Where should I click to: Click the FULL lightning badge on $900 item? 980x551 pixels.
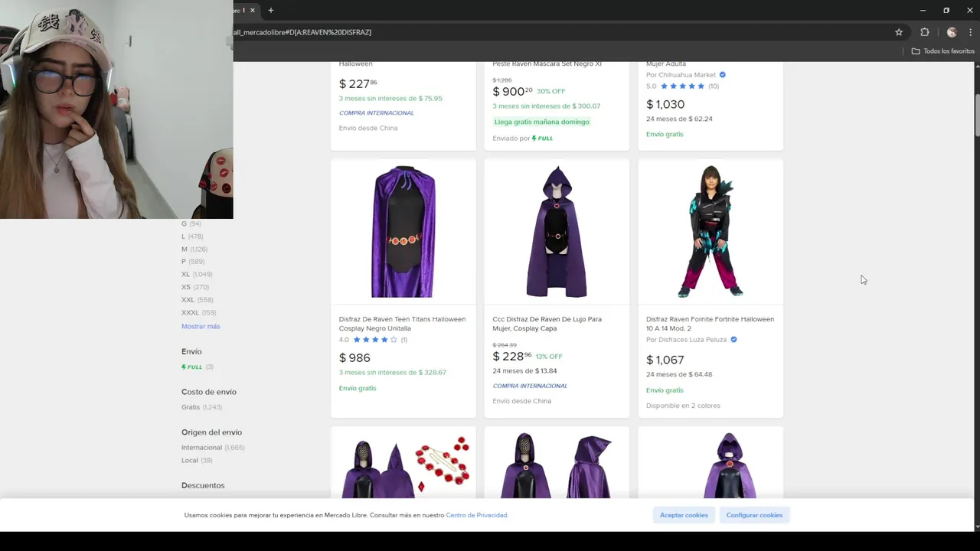(542, 139)
